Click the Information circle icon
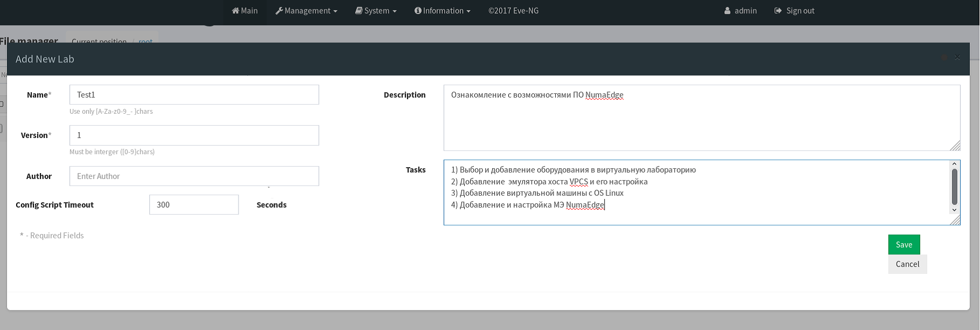Image resolution: width=980 pixels, height=330 pixels. 418,11
